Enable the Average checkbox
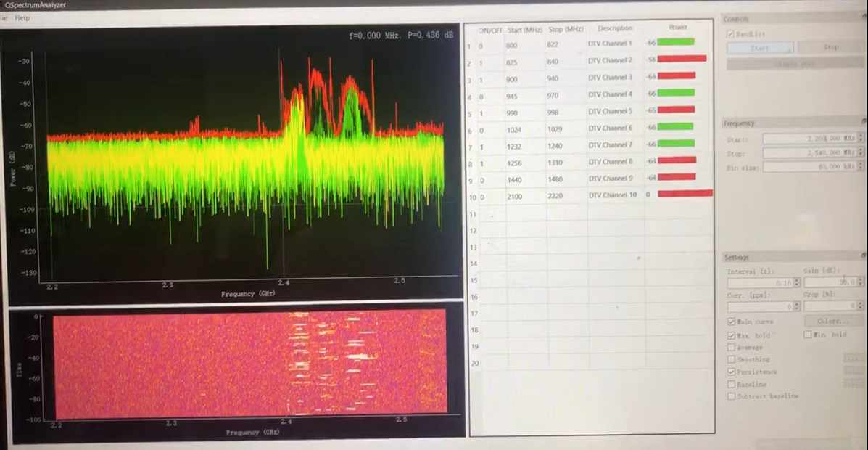Image resolution: width=868 pixels, height=450 pixels. pos(731,348)
